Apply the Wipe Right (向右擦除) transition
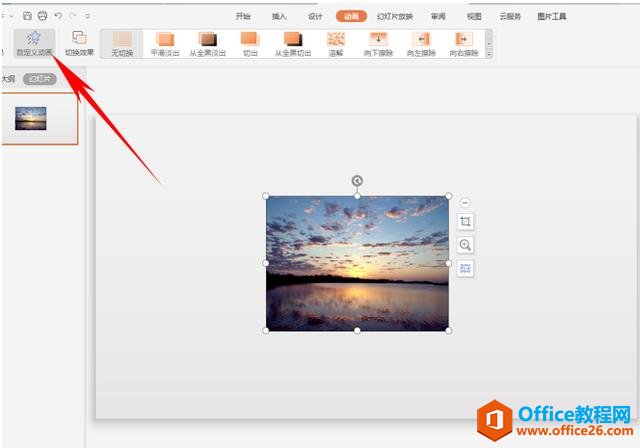 click(x=464, y=44)
